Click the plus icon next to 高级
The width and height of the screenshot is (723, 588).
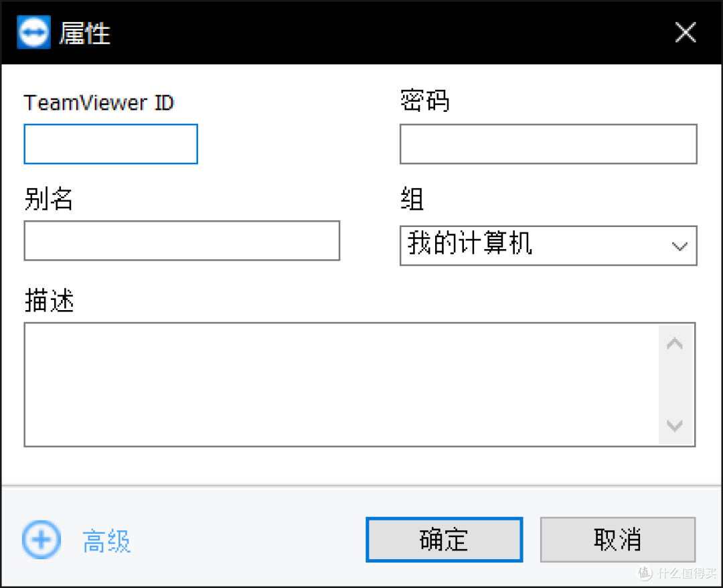point(41,540)
